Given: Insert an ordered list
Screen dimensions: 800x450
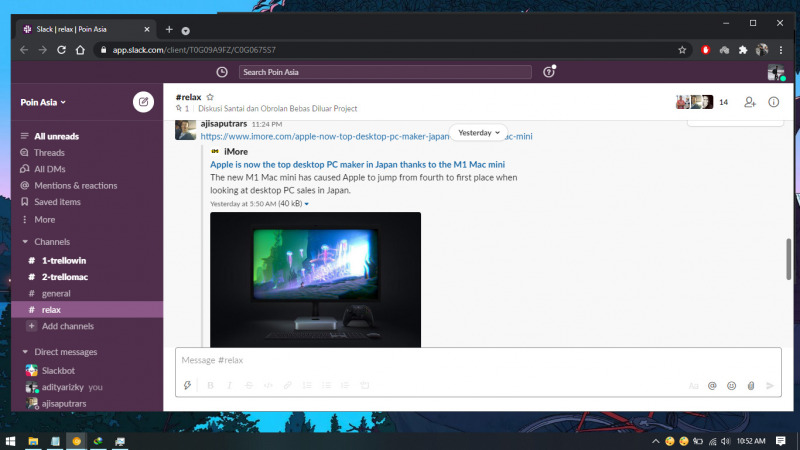Looking at the screenshot, I should [307, 385].
